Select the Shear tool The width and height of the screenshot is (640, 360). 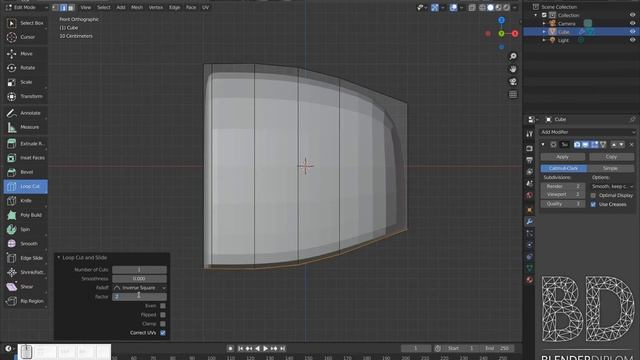coord(25,287)
